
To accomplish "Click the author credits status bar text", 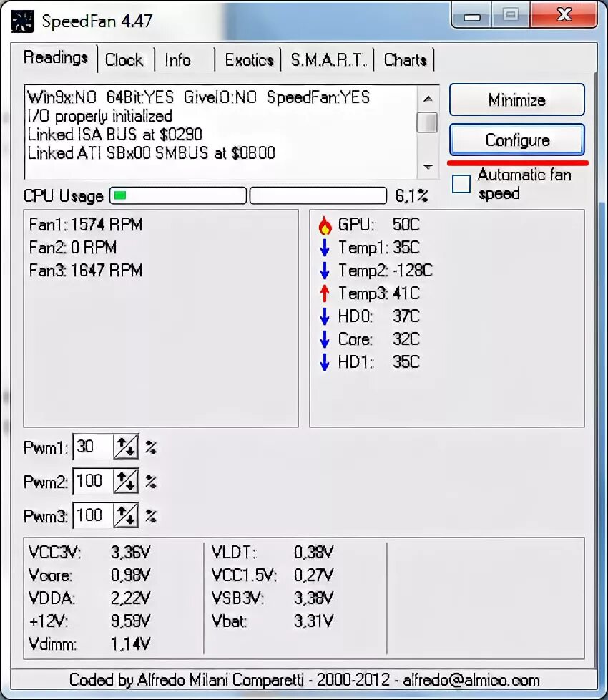I will pos(304,680).
